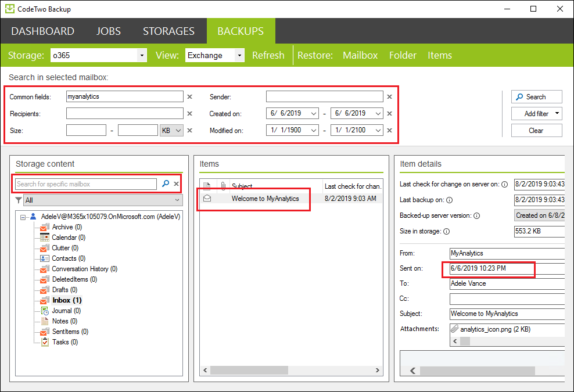Click the Attachments box horizontal scrollbar thumb

tap(465, 341)
